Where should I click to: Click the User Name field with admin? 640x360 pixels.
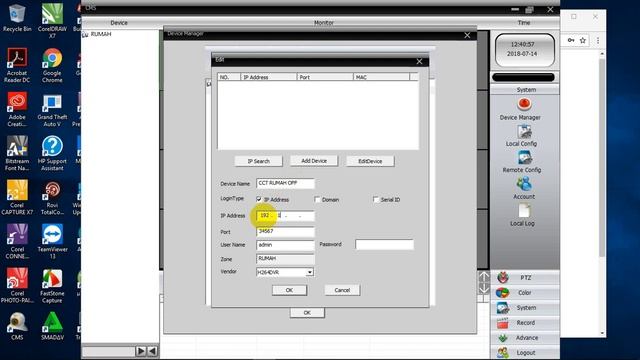tap(285, 245)
